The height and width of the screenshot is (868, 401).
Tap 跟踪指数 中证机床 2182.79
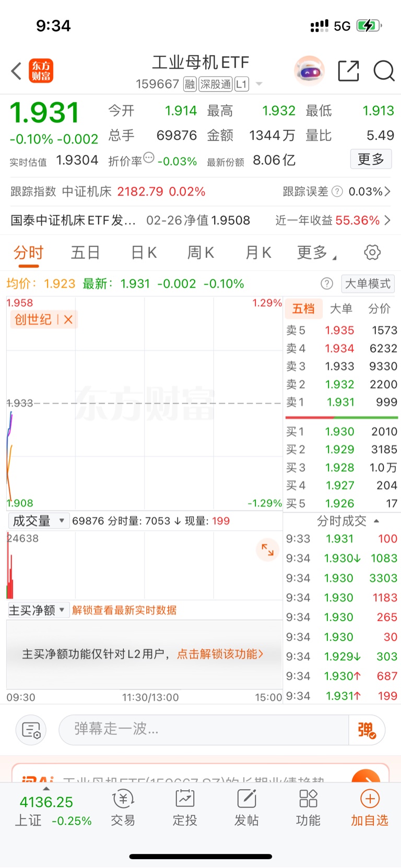108,192
